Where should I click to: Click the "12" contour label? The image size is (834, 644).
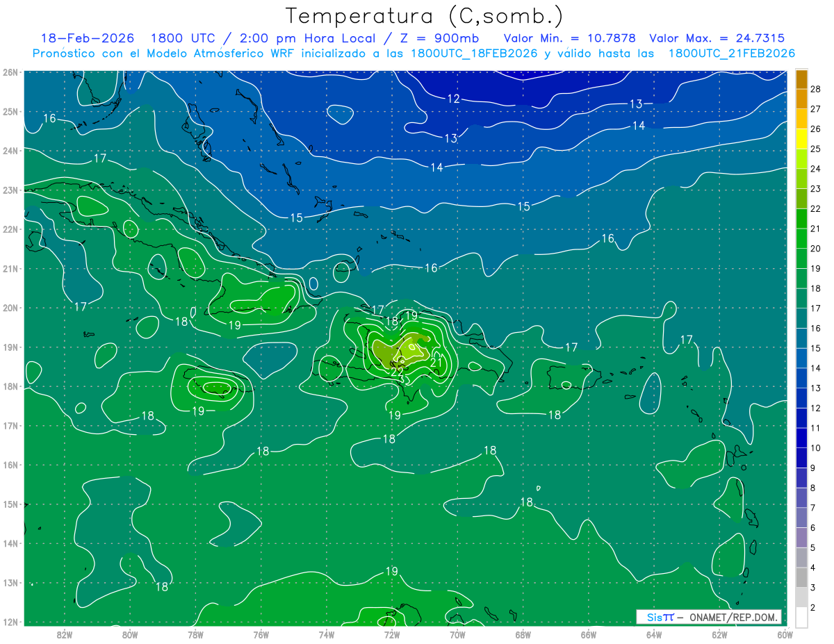(453, 99)
